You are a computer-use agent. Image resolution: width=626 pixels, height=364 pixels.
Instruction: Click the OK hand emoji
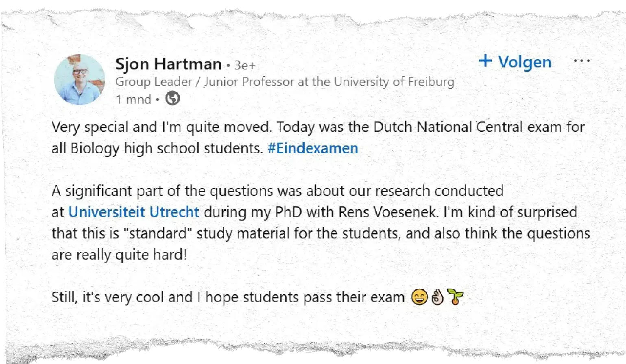(x=438, y=297)
